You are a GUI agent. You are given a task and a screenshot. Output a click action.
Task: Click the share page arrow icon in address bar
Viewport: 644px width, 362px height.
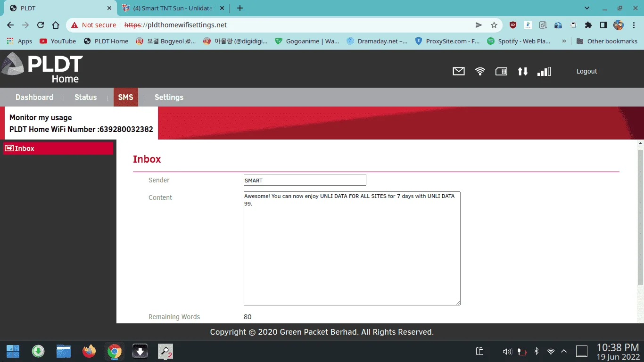pyautogui.click(x=479, y=25)
